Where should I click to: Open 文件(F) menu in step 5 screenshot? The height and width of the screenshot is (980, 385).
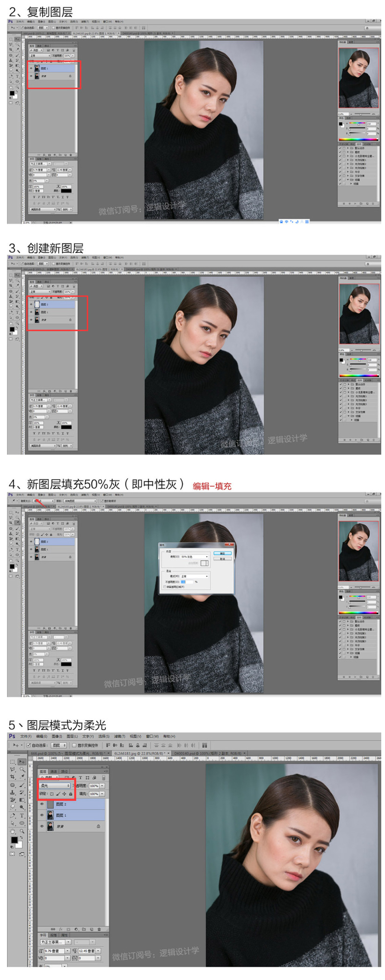26,736
